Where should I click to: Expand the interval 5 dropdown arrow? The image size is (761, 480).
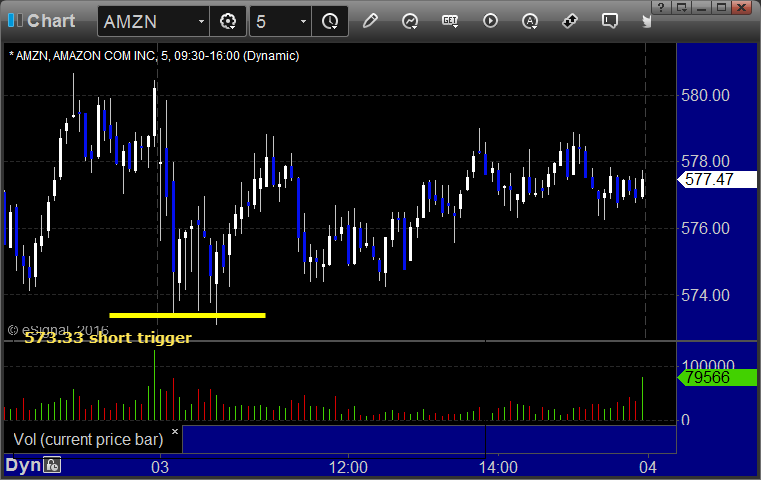click(x=303, y=21)
